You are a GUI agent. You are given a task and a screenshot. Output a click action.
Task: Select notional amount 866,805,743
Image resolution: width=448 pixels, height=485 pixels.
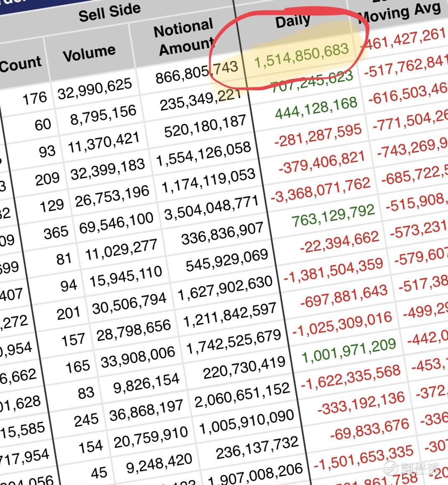pos(197,73)
